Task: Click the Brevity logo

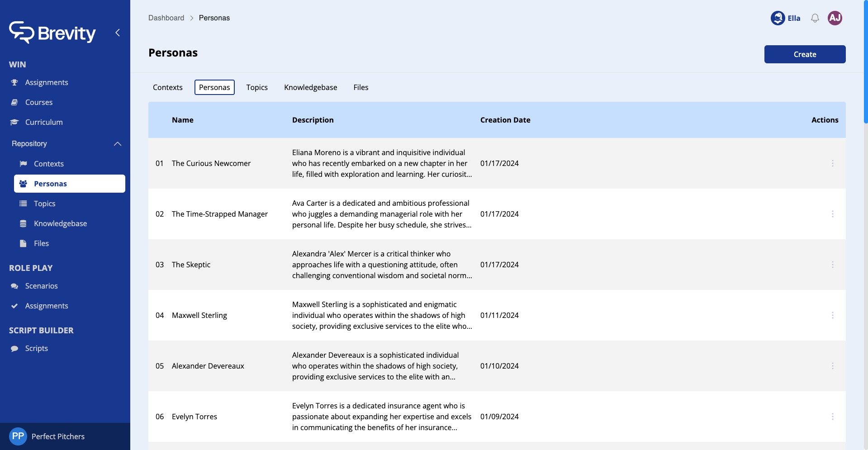Action: coord(52,33)
